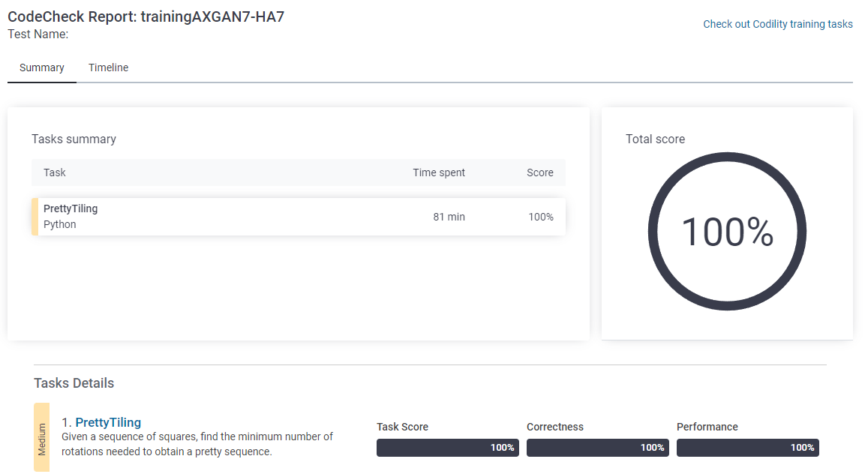Click the Test Name label
Screen dimensions: 868x474
[38, 34]
